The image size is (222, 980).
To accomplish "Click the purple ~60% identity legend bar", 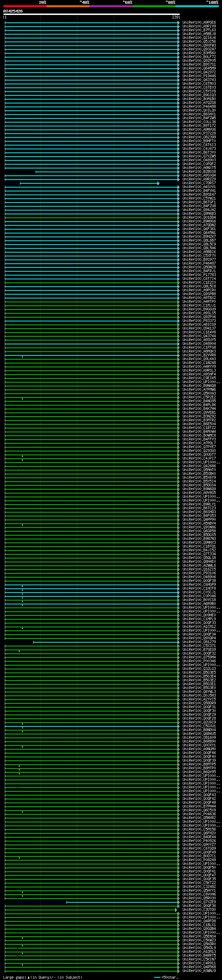I will pos(111,6).
